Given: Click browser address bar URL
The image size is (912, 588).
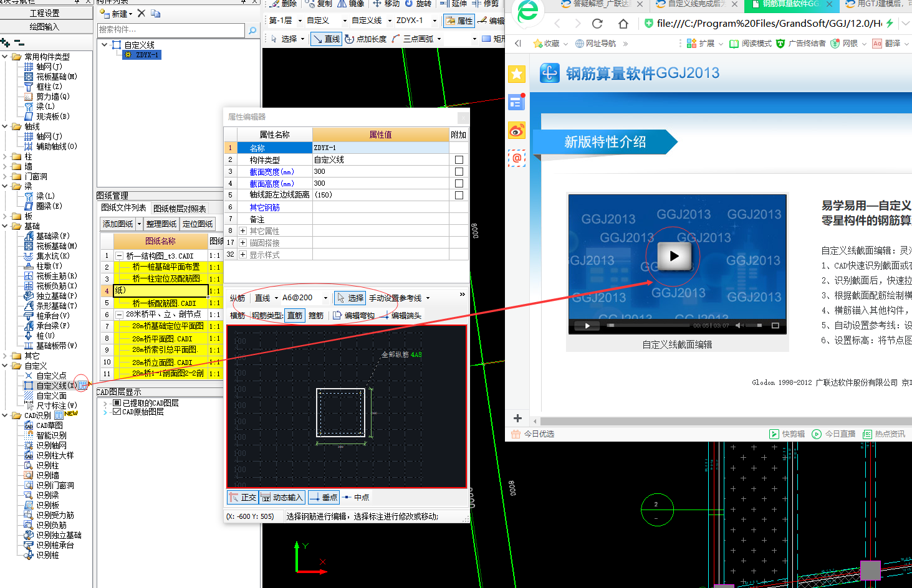Looking at the screenshot, I should (769, 24).
